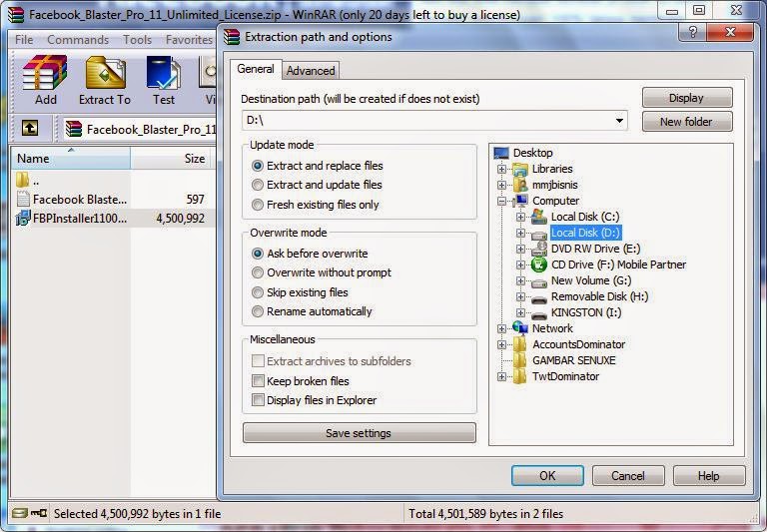
Task: Open the Commands menu
Action: [x=78, y=40]
